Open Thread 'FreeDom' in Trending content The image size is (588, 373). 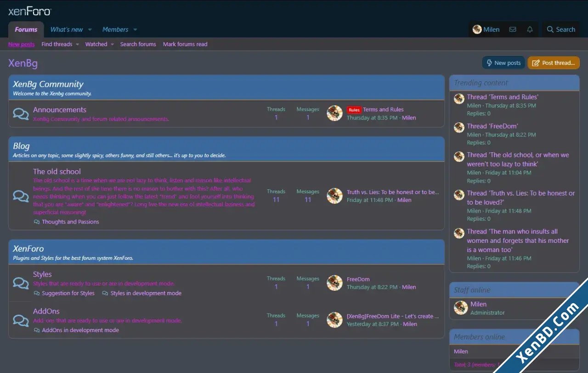[492, 126]
